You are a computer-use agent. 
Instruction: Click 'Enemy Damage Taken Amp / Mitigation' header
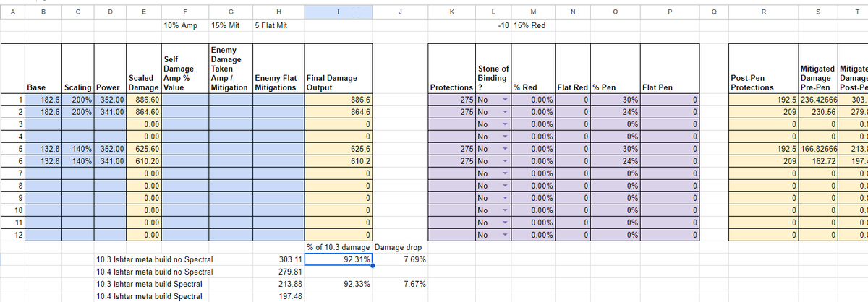pos(231,69)
